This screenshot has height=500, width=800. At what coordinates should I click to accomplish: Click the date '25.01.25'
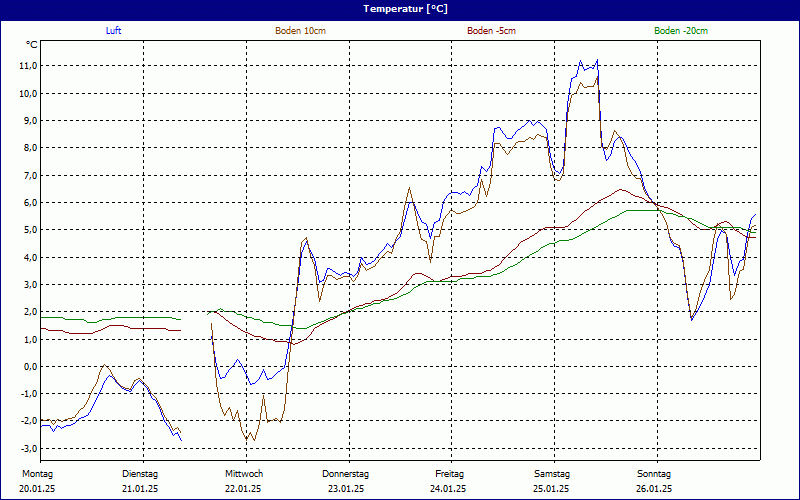(551, 489)
